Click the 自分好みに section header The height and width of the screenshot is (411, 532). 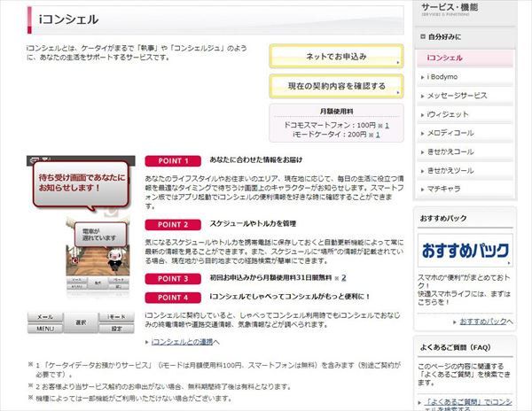(x=465, y=36)
